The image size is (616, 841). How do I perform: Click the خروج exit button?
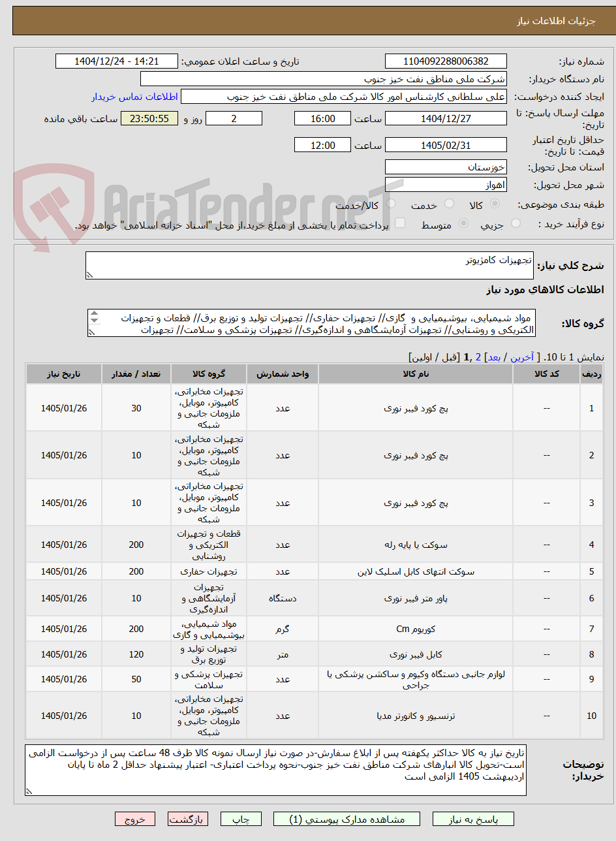pos(135,819)
